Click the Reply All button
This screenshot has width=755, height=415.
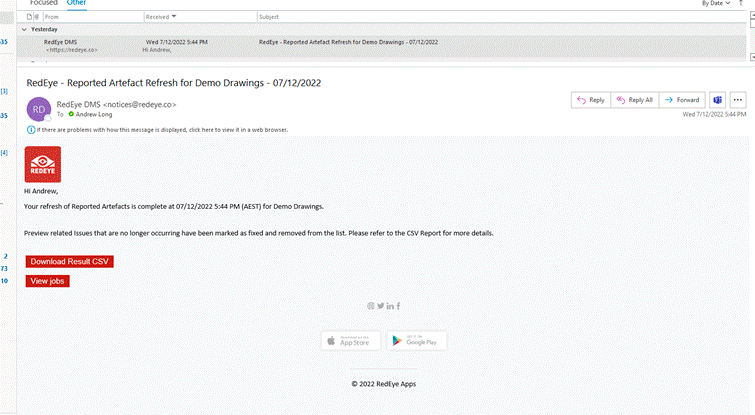point(635,100)
